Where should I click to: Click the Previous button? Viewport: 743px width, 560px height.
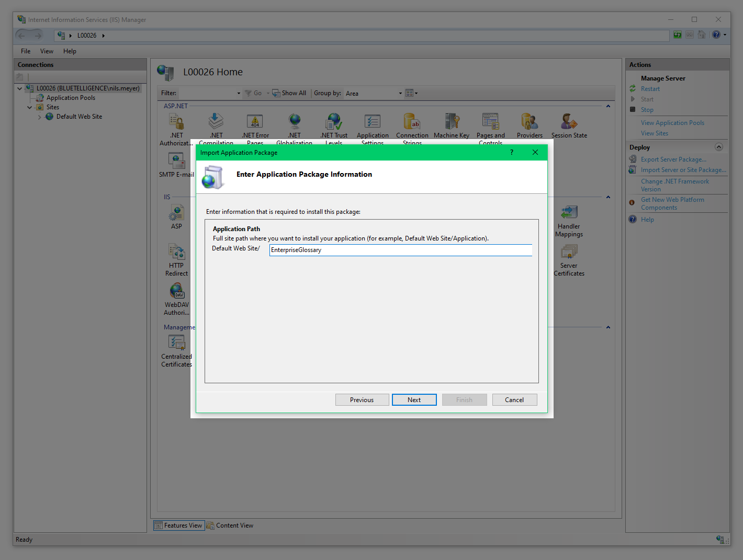click(362, 400)
